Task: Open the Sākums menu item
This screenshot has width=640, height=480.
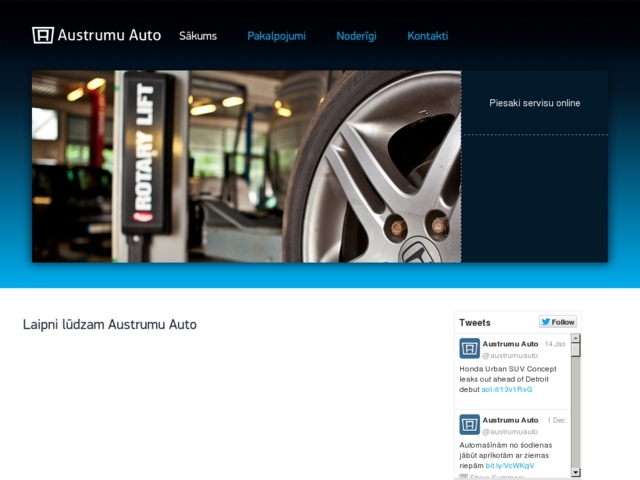Action: point(198,36)
